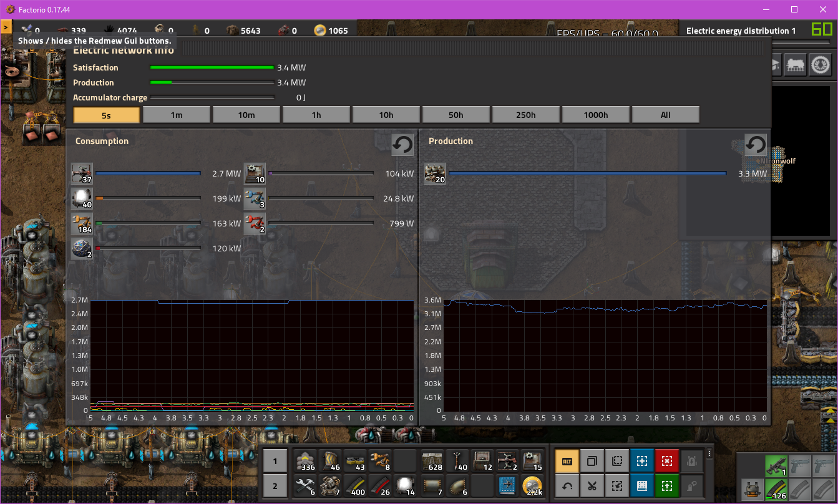
Task: Select laser turret in quickbar (2)
Action: [x=507, y=461]
